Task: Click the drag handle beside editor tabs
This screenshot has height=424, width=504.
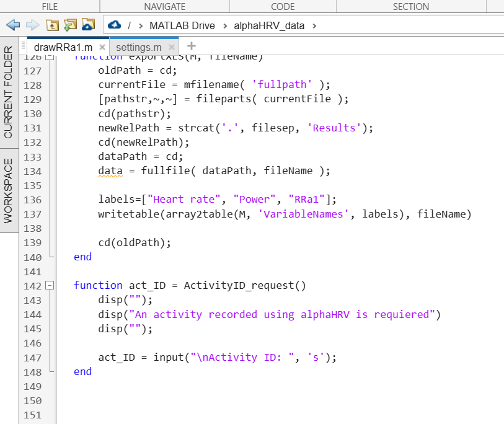Action: (x=23, y=46)
